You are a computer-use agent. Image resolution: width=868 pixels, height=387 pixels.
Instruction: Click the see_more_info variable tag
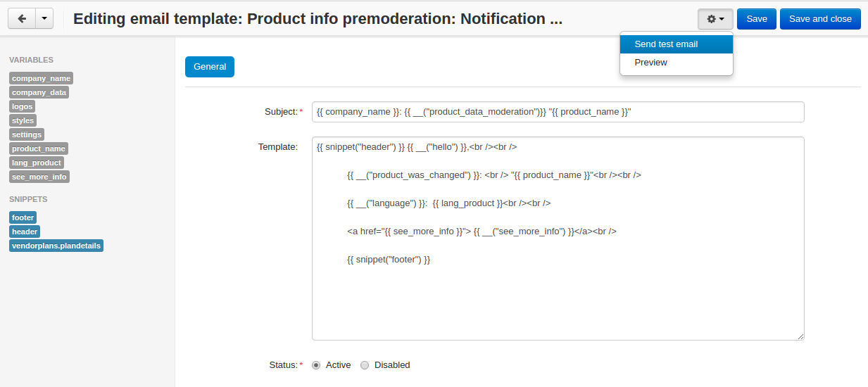39,177
